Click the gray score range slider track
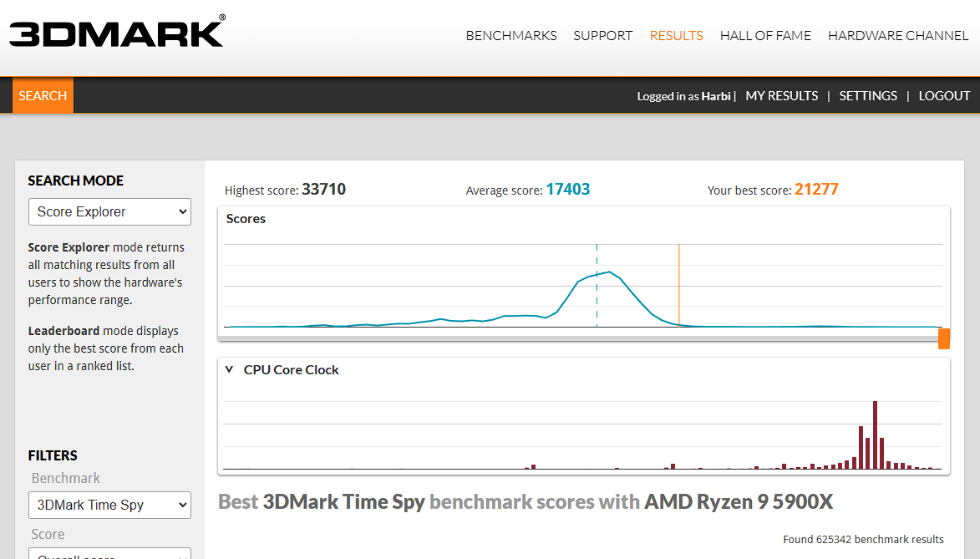This screenshot has width=980, height=559. 576,338
